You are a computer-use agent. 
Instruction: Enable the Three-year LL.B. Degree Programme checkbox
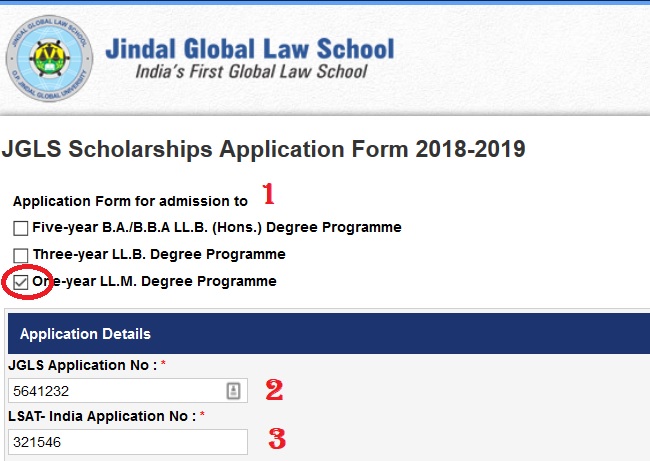[21, 255]
